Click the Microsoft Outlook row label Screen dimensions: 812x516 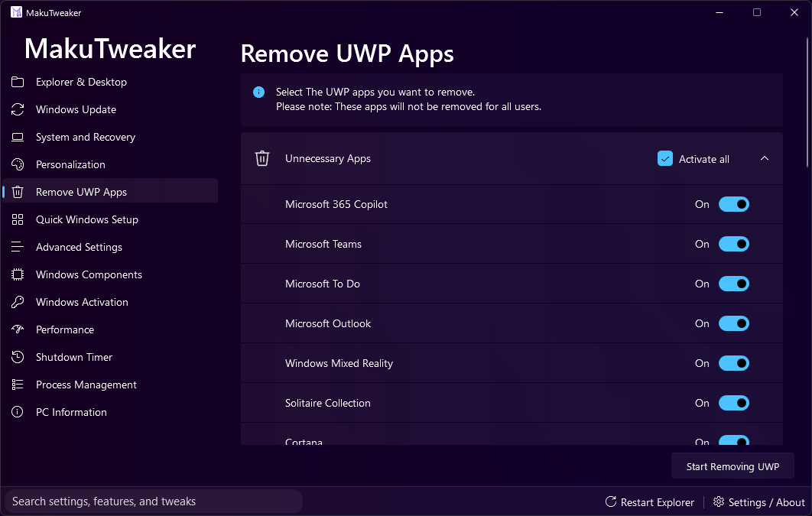[x=328, y=323]
